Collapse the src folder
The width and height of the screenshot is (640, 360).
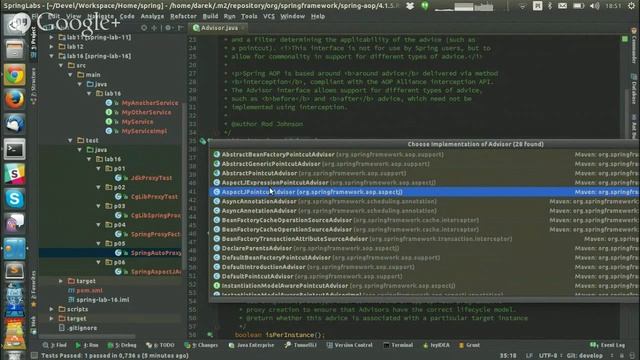[x=61, y=65]
